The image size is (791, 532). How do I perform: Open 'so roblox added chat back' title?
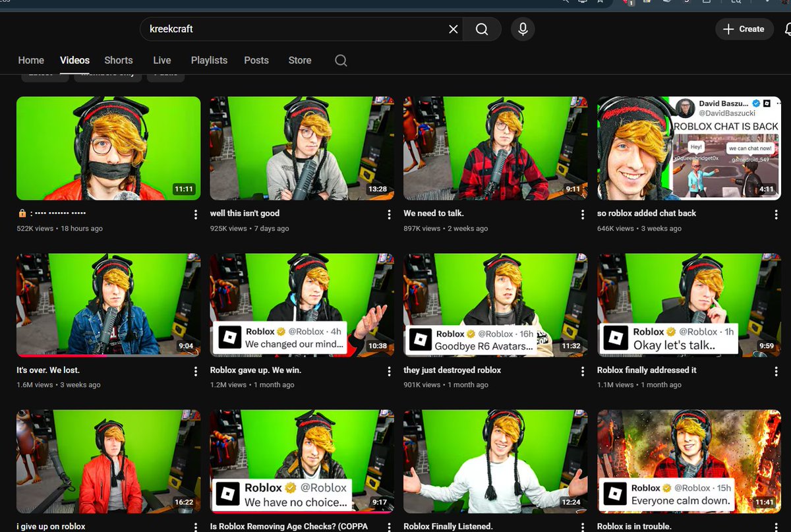647,214
